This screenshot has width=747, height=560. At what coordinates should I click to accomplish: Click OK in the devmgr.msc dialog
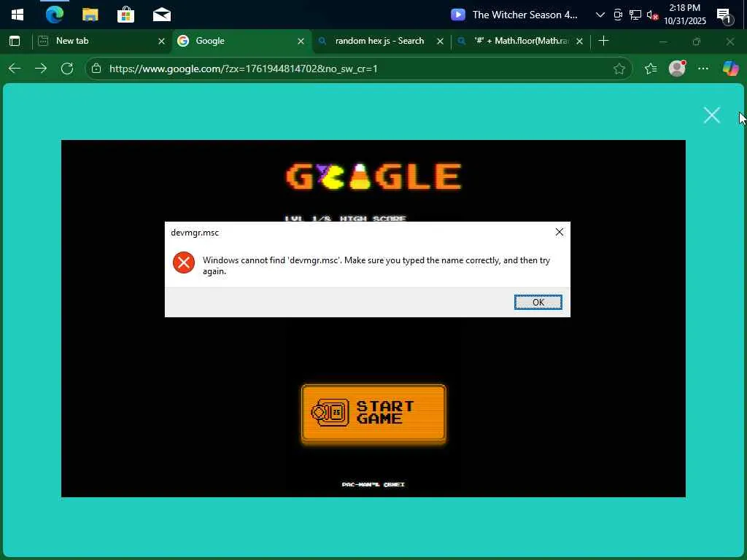(538, 303)
